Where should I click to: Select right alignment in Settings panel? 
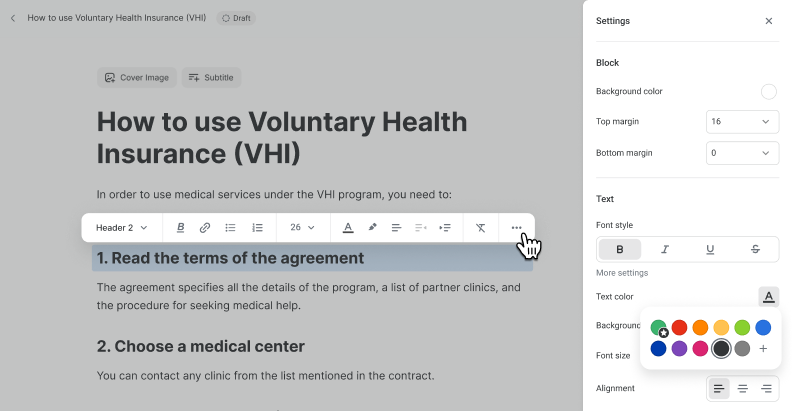766,388
